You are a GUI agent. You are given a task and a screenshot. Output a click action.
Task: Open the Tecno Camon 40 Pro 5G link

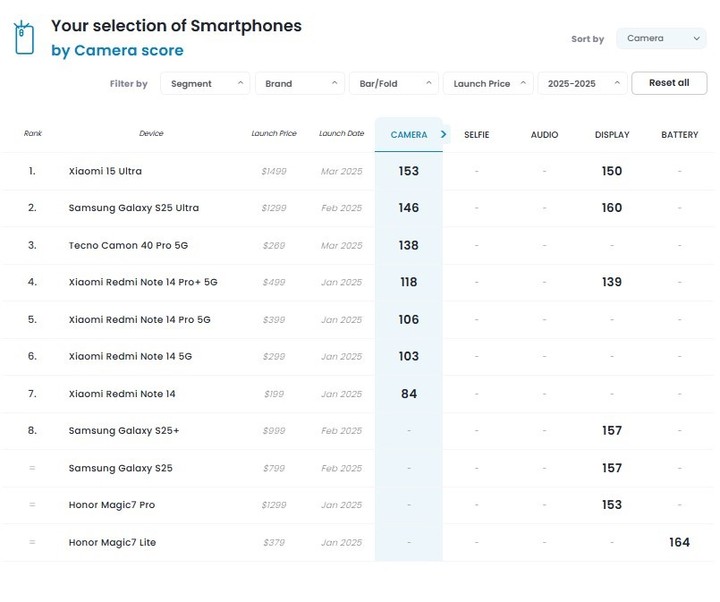click(x=128, y=245)
